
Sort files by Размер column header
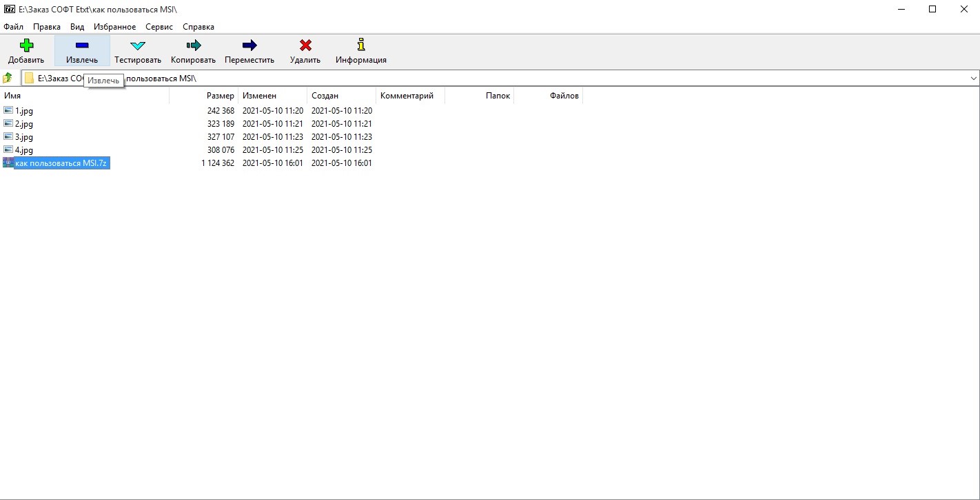pos(220,96)
